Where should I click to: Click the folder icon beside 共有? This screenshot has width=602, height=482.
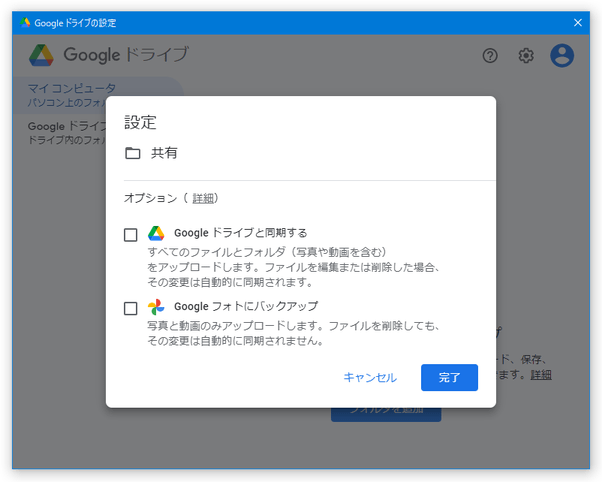132,153
